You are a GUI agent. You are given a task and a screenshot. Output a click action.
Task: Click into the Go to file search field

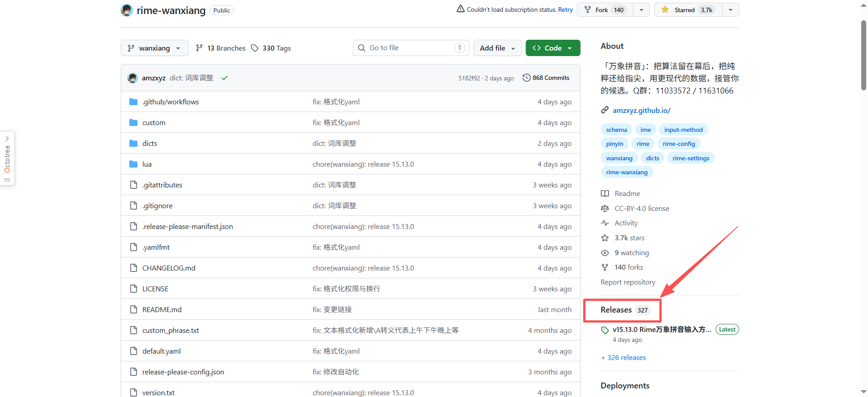(411, 48)
